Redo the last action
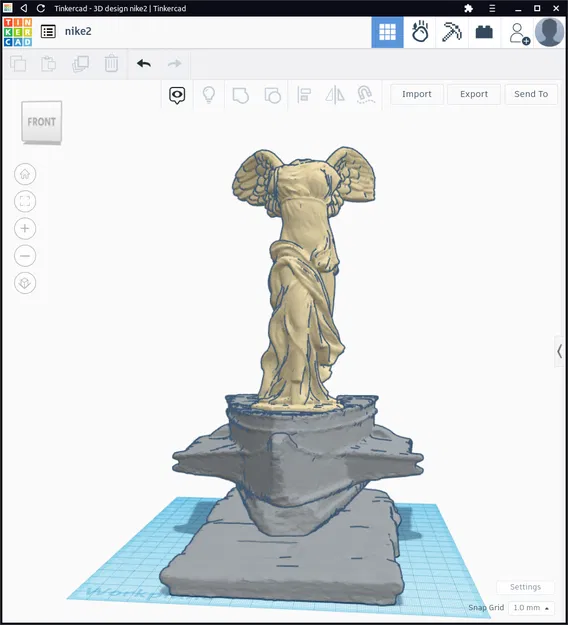This screenshot has height=625, width=568. [x=175, y=63]
